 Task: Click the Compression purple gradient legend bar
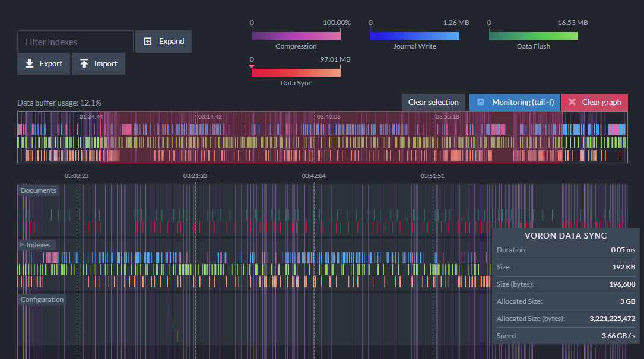pyautogui.click(x=296, y=36)
